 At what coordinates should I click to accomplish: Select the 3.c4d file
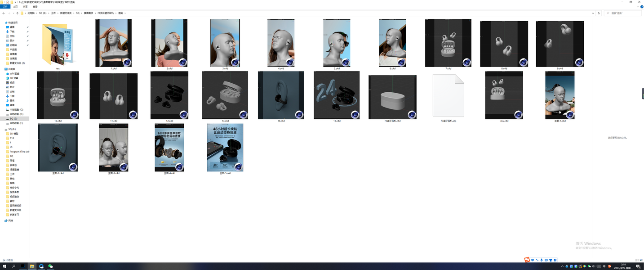[225, 43]
